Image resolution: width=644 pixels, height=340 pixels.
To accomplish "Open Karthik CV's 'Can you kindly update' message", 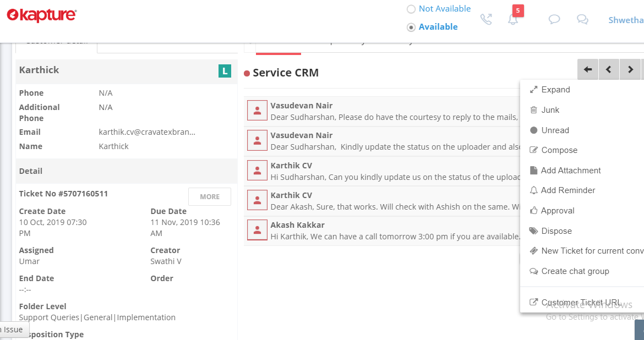I will [382, 171].
